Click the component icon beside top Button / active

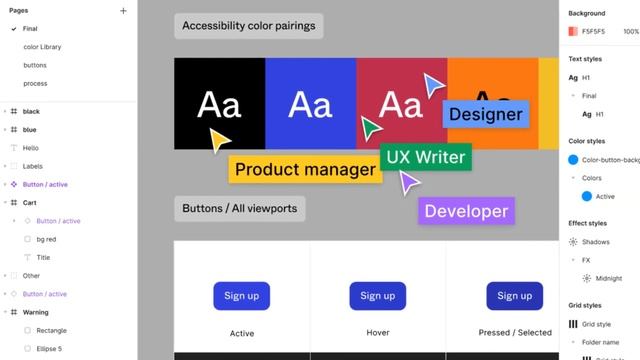point(14,184)
